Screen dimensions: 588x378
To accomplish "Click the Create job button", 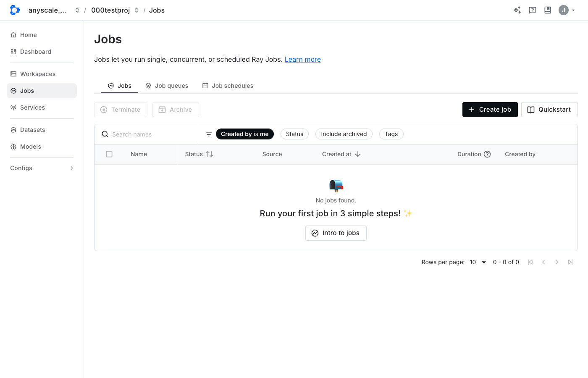I will coord(490,110).
